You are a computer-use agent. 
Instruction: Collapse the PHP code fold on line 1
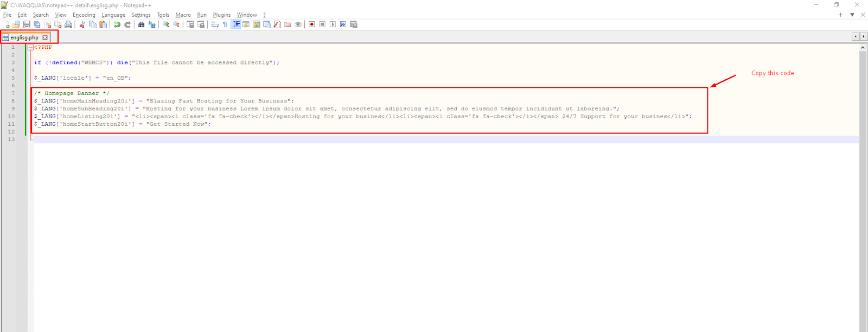click(x=31, y=47)
